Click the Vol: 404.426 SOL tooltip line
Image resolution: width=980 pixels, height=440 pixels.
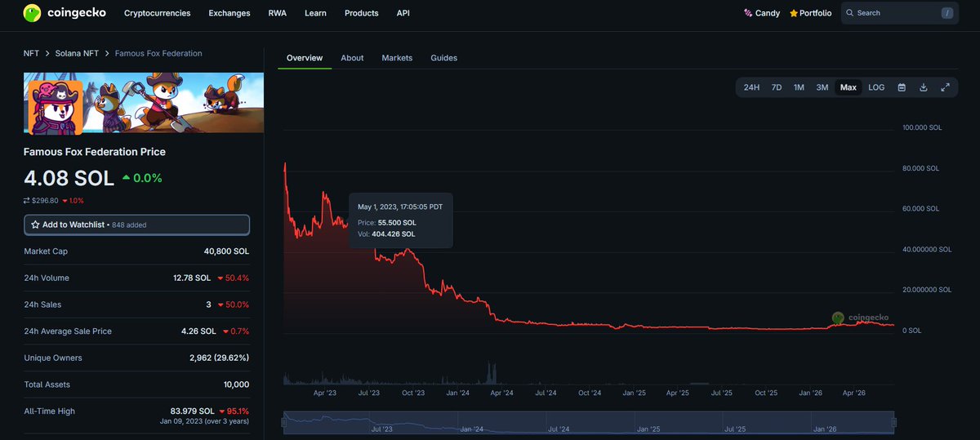tap(386, 233)
